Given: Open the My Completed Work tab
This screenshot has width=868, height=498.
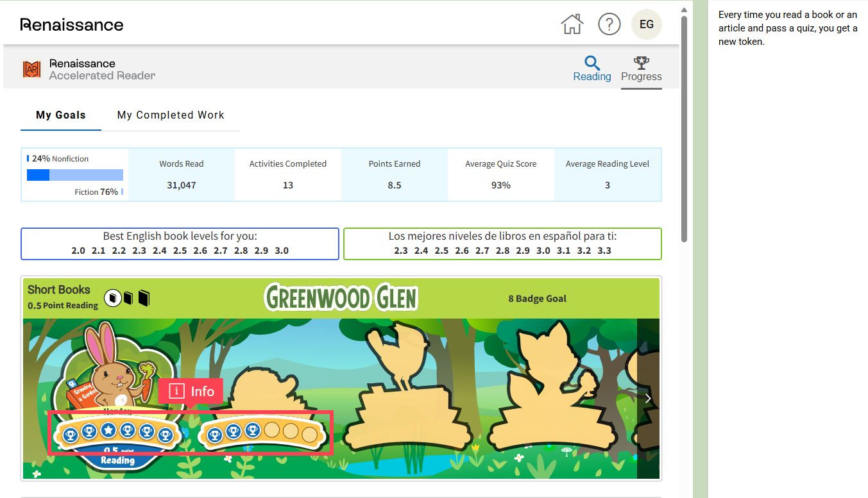Looking at the screenshot, I should (x=170, y=115).
